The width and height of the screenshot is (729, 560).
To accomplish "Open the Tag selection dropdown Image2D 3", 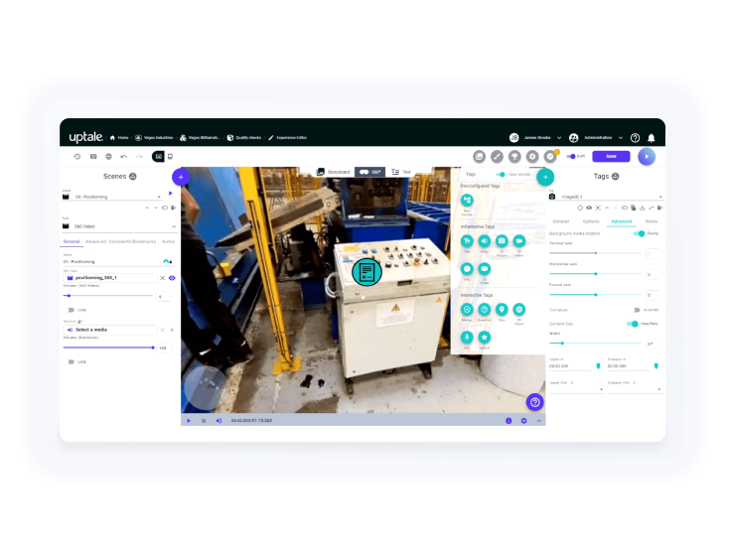I will (x=606, y=197).
